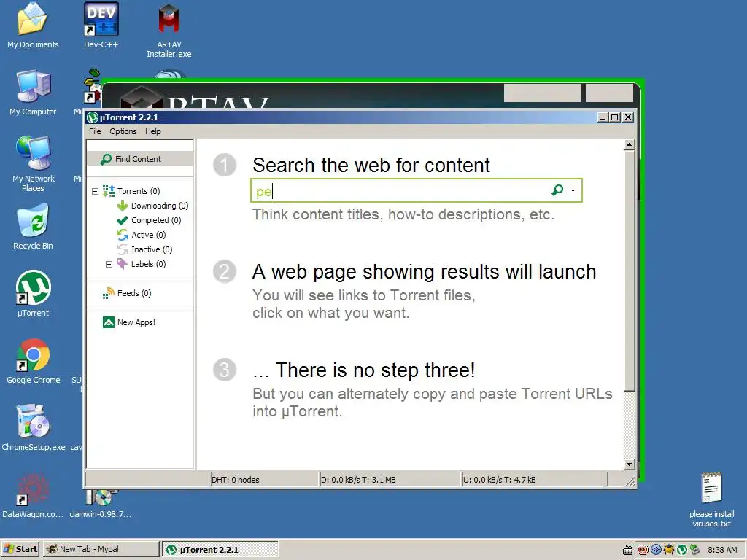Click the search magnifier icon in the search box
This screenshot has width=747, height=560.
tap(557, 190)
